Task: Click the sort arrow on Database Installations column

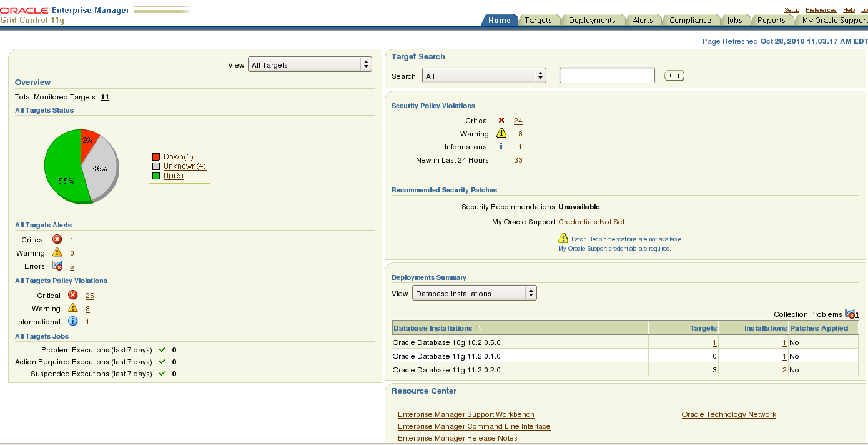Action: tap(478, 328)
